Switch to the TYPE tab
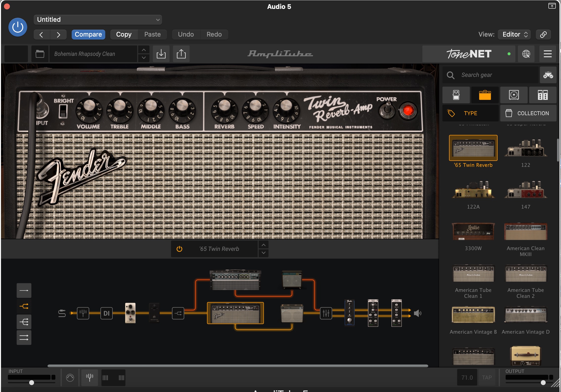561x392 pixels. click(x=470, y=113)
